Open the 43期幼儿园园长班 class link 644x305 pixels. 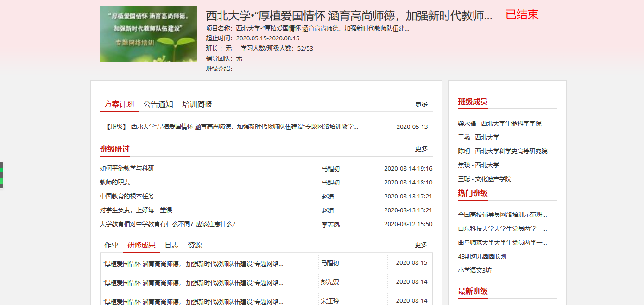click(x=483, y=256)
